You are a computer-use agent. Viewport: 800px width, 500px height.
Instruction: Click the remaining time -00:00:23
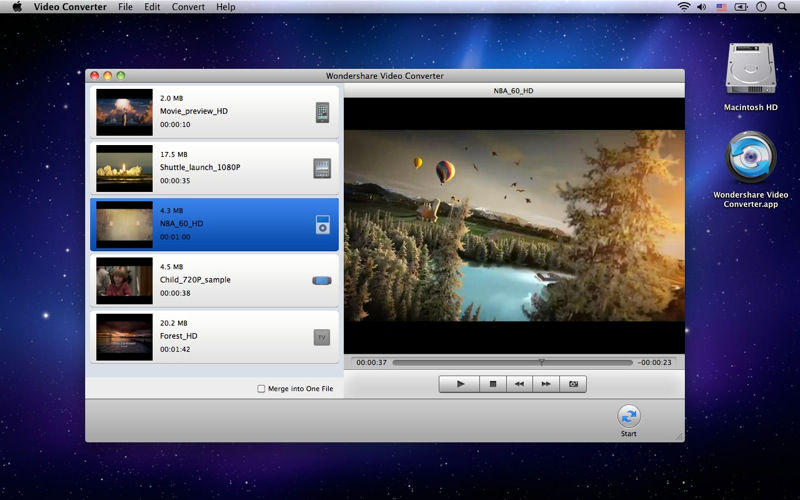click(655, 362)
